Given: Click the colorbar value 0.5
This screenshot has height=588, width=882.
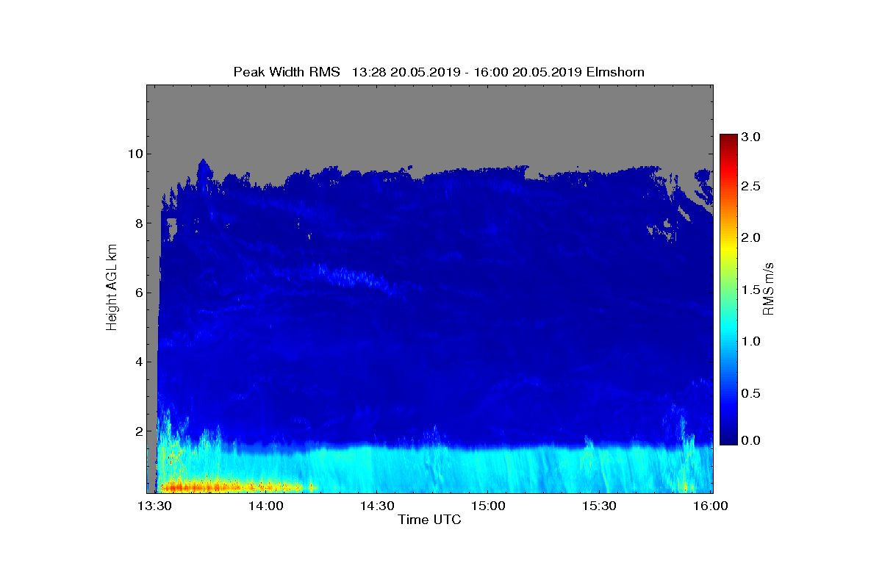Looking at the screenshot, I should point(751,393).
